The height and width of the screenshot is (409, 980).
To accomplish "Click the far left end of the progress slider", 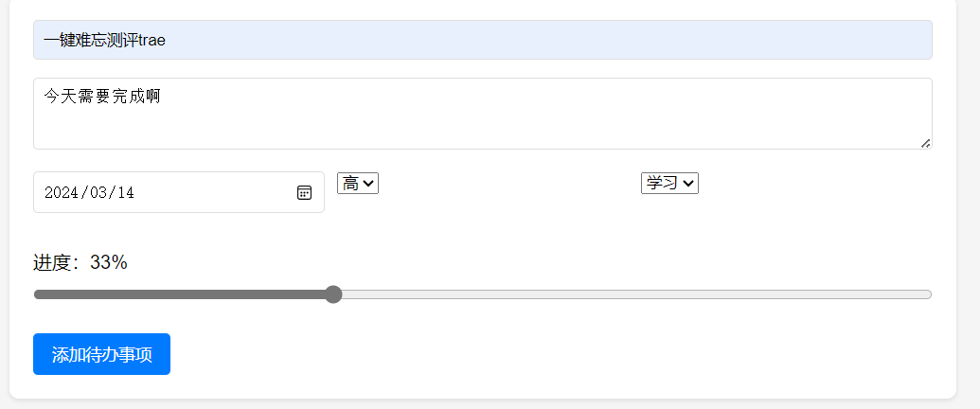I will [x=38, y=294].
